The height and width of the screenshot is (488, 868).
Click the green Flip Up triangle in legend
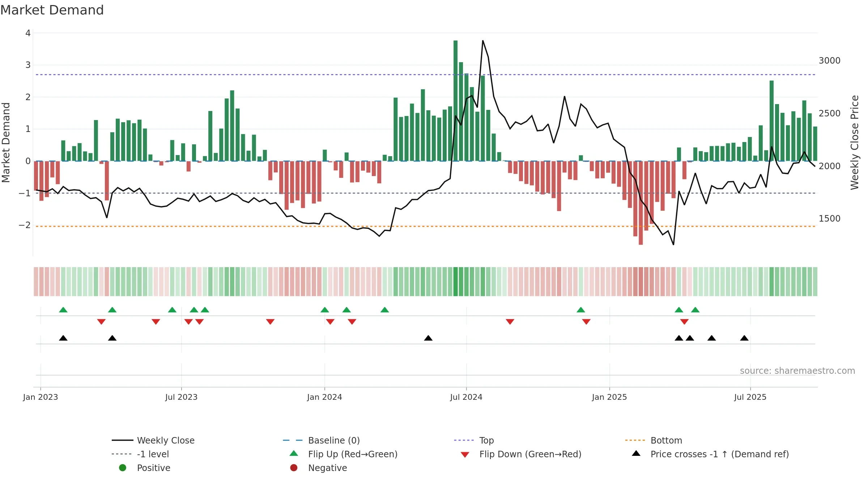(x=294, y=453)
